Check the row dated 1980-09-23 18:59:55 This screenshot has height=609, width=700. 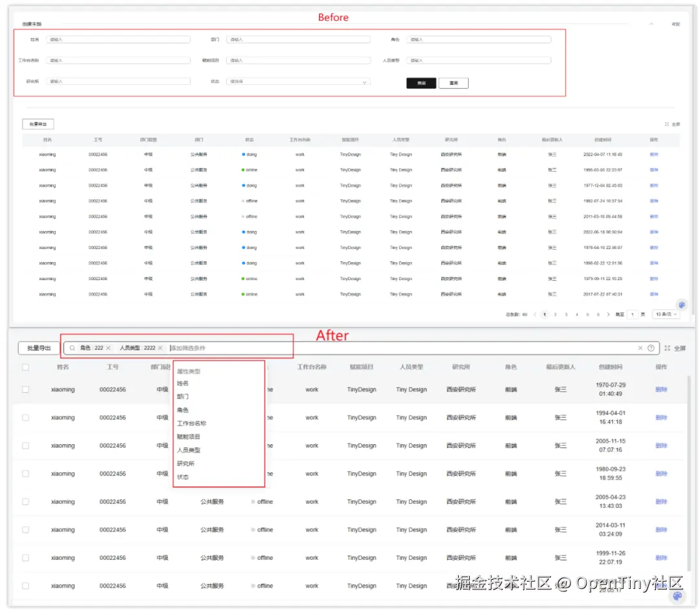(x=25, y=473)
